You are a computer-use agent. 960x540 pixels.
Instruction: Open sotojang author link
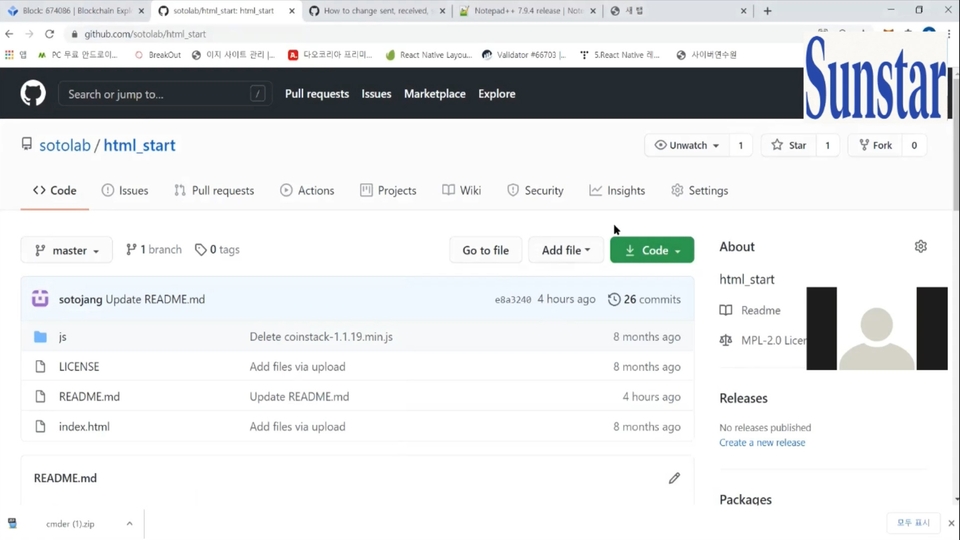click(80, 299)
